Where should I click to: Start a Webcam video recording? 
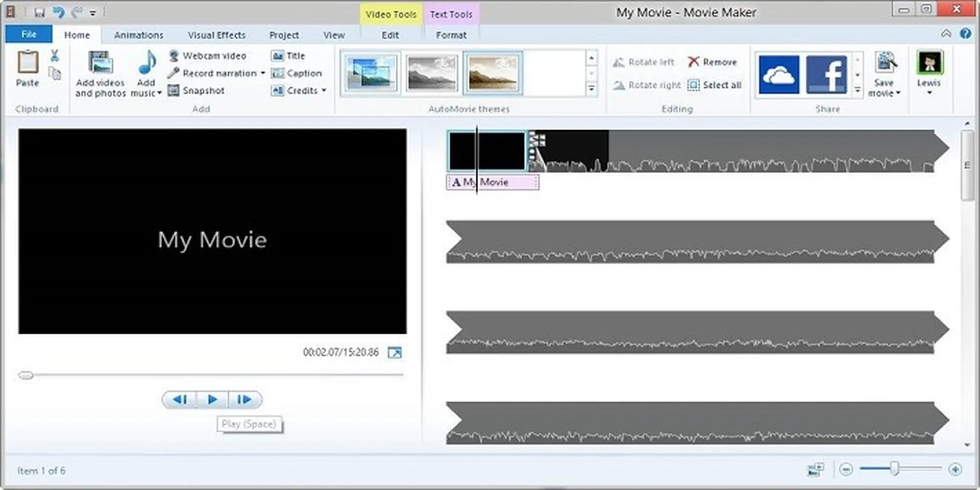(210, 56)
